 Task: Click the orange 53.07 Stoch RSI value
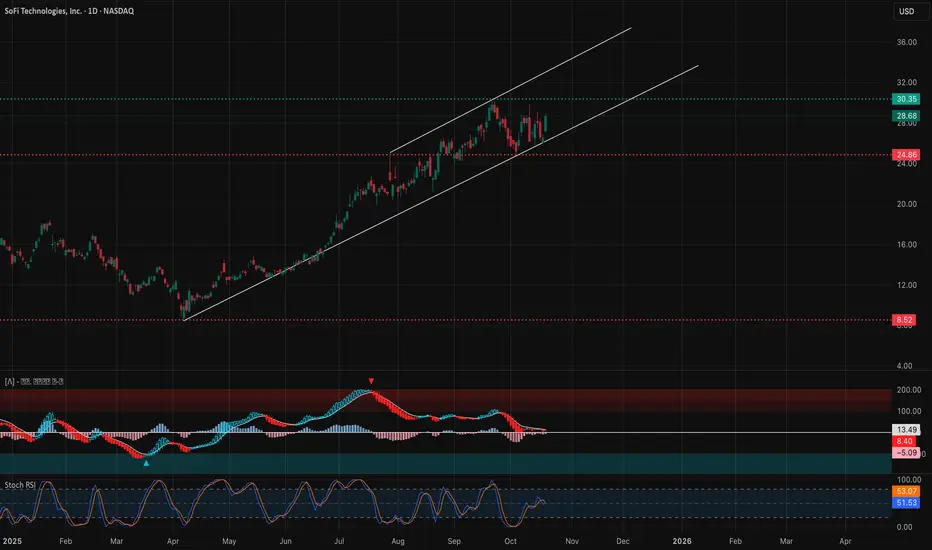click(906, 491)
